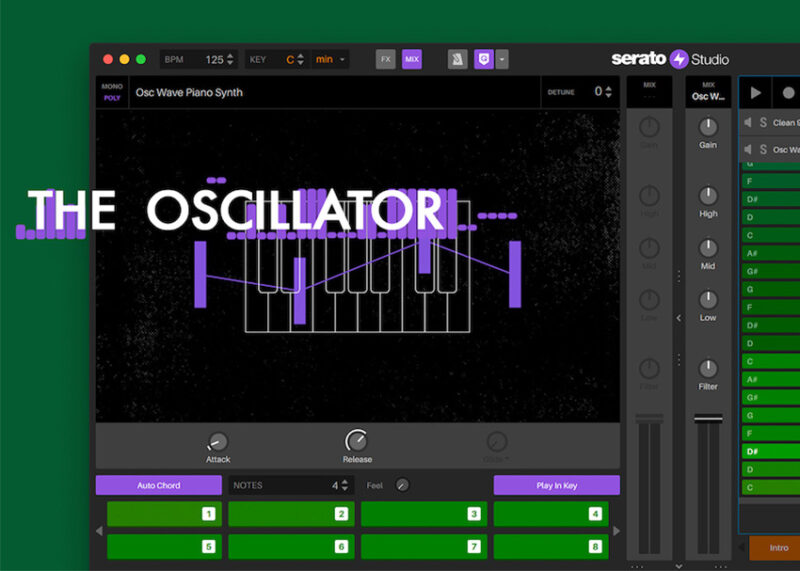This screenshot has width=800, height=571.
Task: Toggle the FX panel button
Action: [385, 59]
